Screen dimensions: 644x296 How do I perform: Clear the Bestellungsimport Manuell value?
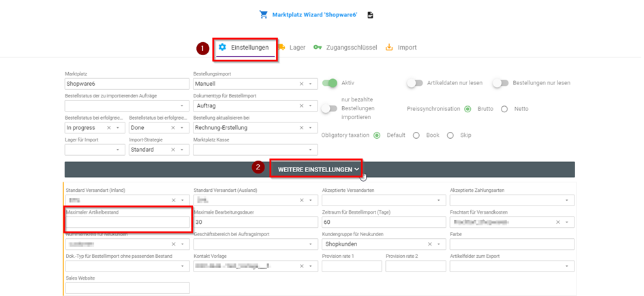click(x=301, y=84)
